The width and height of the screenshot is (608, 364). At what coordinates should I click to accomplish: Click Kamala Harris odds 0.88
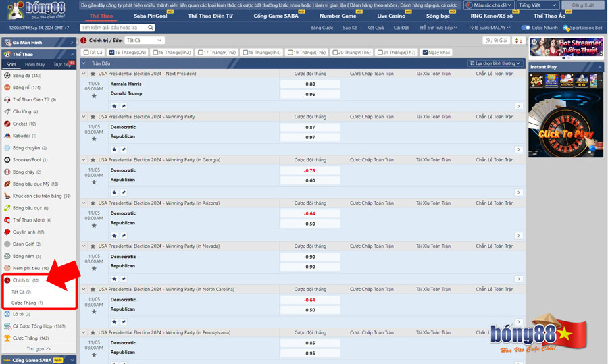coord(310,84)
